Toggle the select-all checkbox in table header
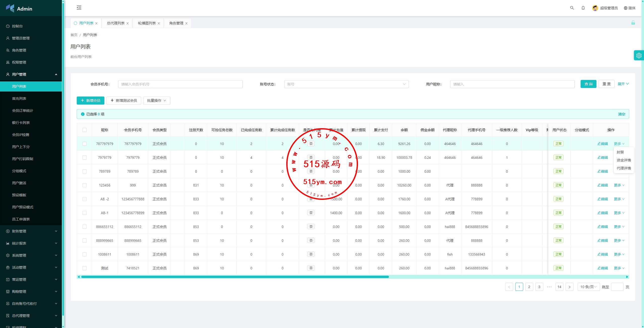The image size is (644, 328). [x=85, y=130]
